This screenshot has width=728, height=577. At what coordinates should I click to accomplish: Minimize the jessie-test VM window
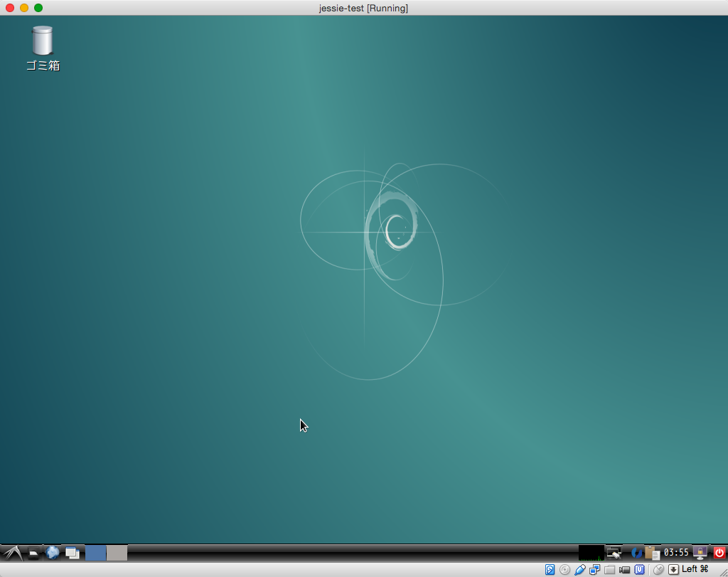[24, 8]
